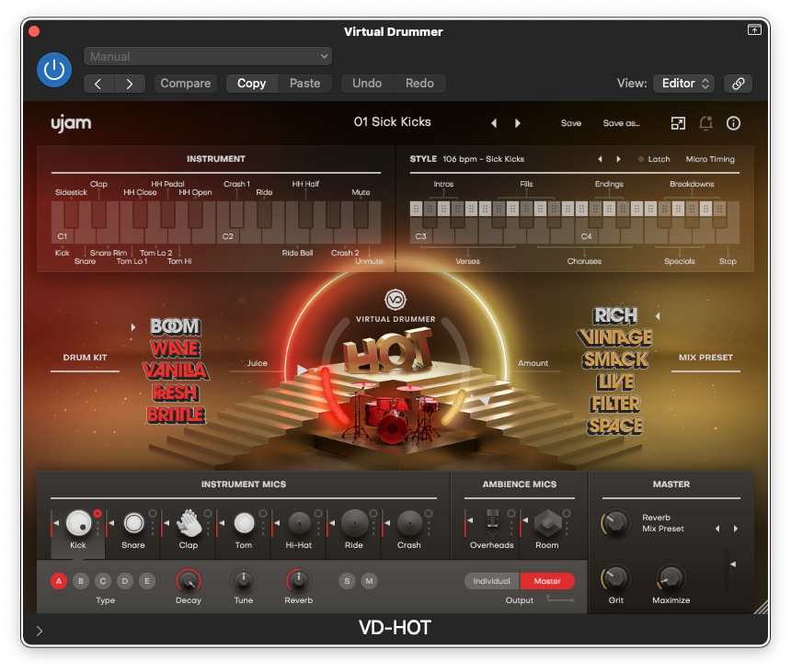Choose Type B

click(x=81, y=581)
